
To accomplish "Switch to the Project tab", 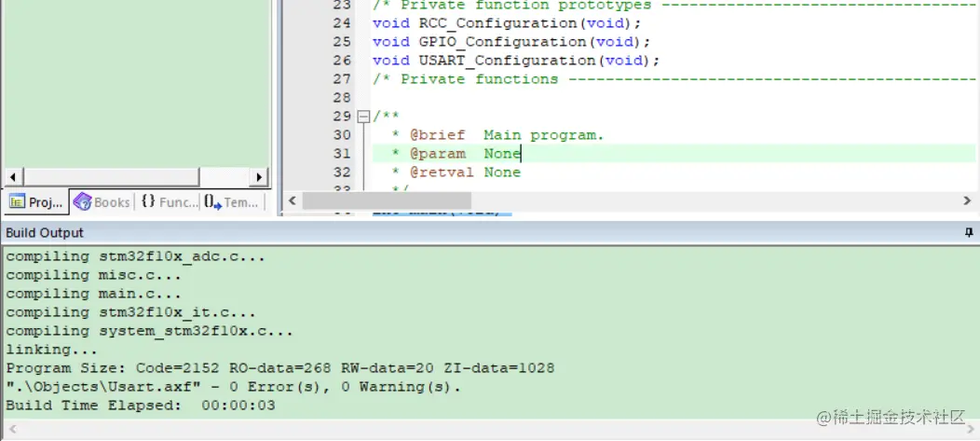I will tap(36, 202).
